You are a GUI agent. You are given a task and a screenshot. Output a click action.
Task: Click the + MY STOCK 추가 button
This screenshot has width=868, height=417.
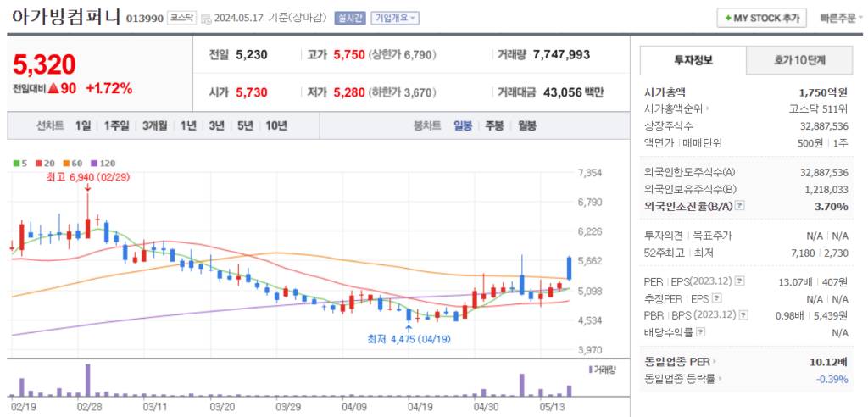coord(761,18)
